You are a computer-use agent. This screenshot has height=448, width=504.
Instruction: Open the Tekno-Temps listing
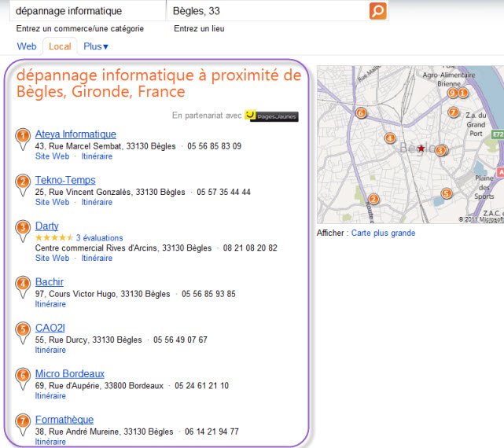[x=65, y=180]
